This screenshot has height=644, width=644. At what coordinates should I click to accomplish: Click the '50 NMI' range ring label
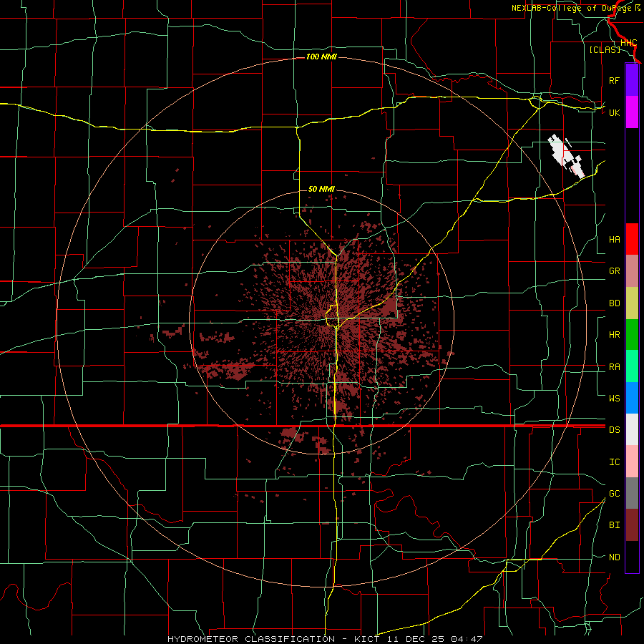point(321,189)
